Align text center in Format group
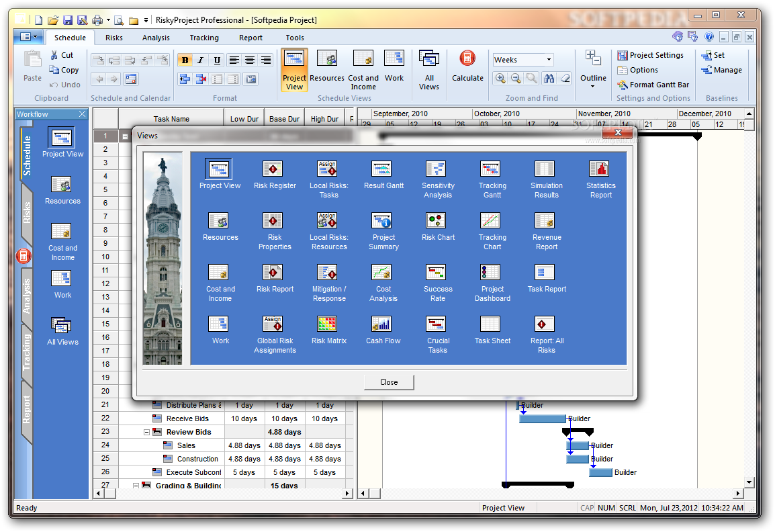Viewport: 775px width, 532px height. [250, 60]
